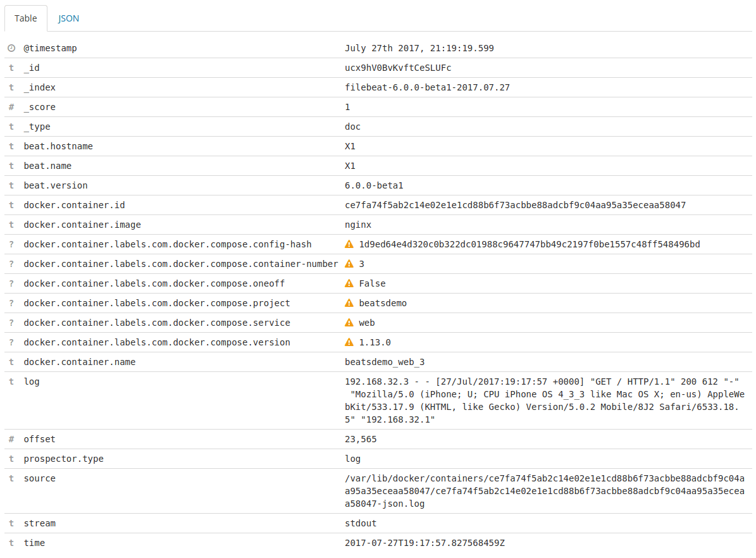Select the Table tab
Image resolution: width=756 pixels, height=558 pixels.
click(25, 18)
